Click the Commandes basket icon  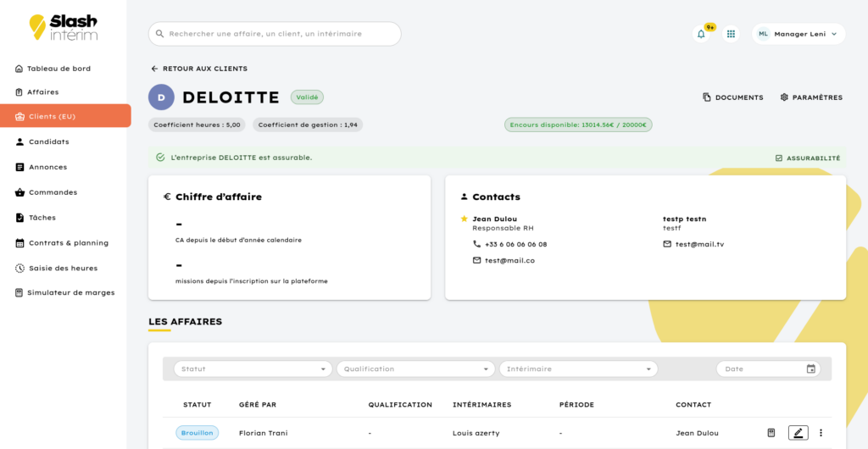[20, 192]
